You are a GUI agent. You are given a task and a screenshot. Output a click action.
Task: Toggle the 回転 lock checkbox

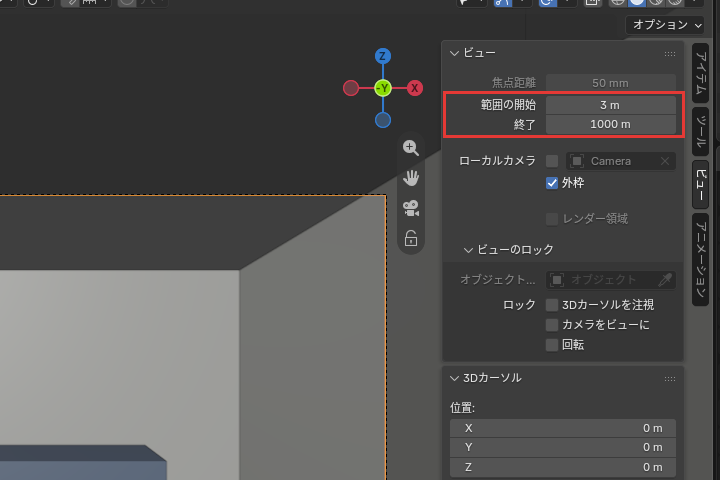click(x=552, y=345)
